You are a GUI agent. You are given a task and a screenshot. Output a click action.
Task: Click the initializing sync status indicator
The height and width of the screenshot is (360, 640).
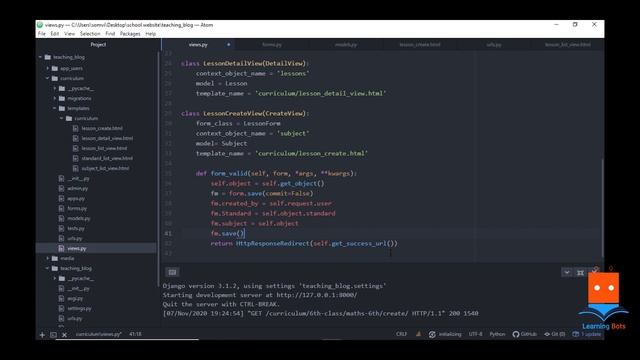pyautogui.click(x=445, y=334)
